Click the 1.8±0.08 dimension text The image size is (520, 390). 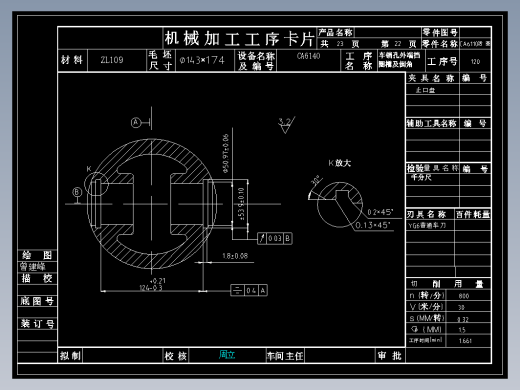pyautogui.click(x=235, y=256)
